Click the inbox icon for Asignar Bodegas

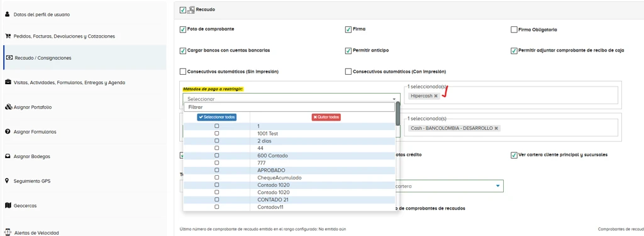pos(8,156)
